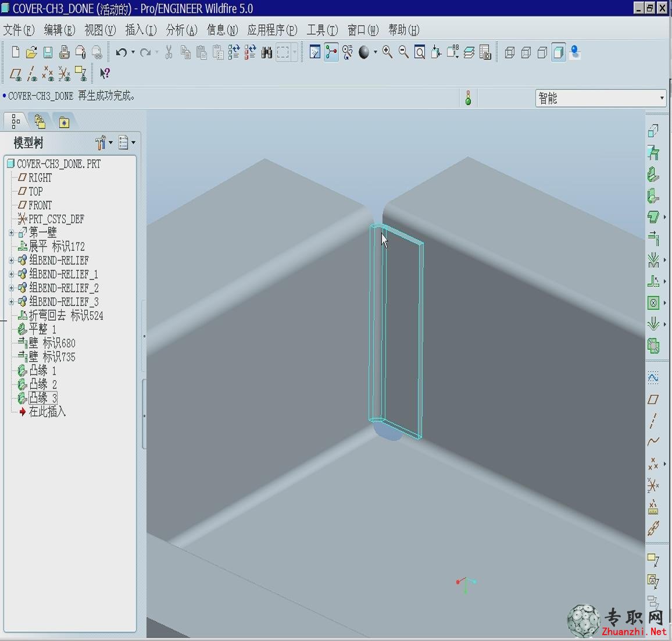This screenshot has width=672, height=641.
Task: Open the 编辑(E) menu
Action: tap(59, 30)
